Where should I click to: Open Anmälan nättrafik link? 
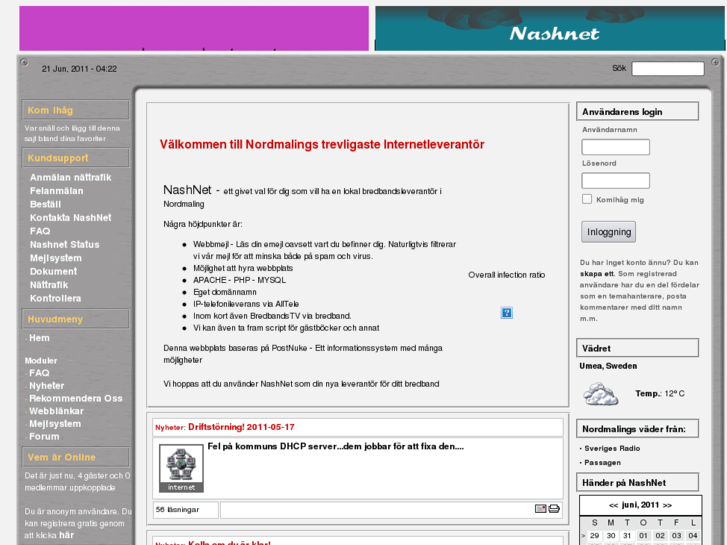(70, 178)
